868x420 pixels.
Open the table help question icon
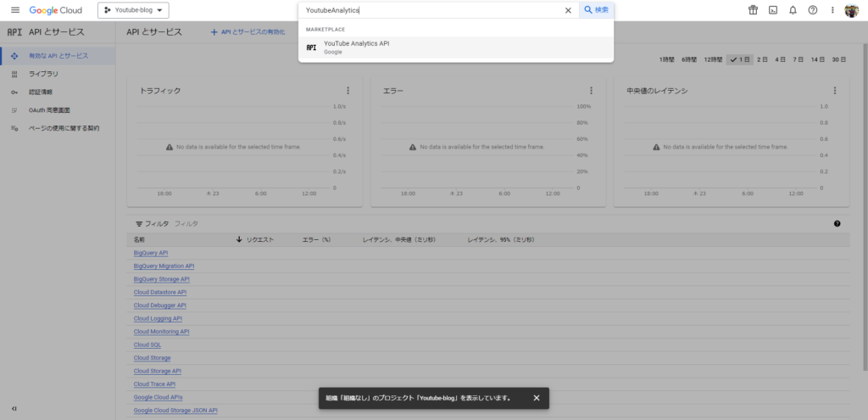point(837,224)
